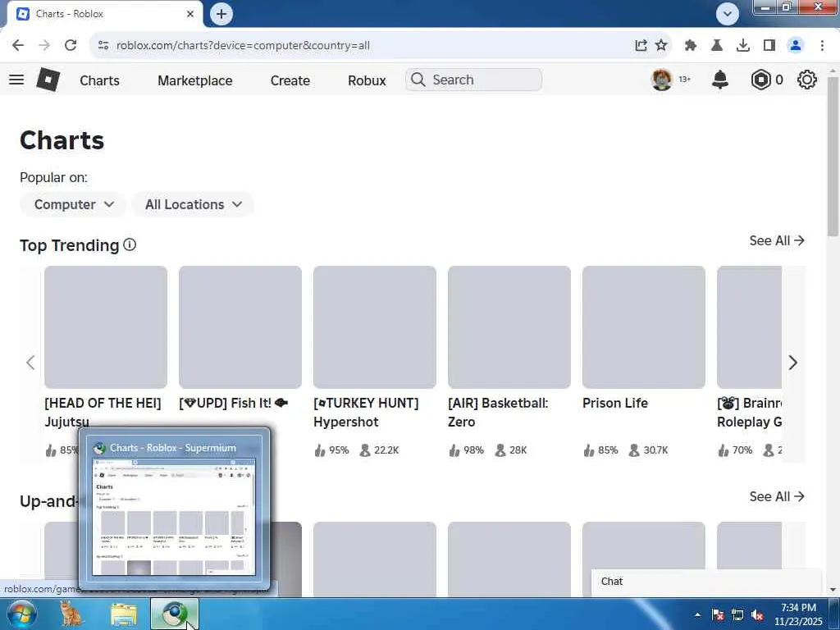Open the notifications bell
The height and width of the screenshot is (630, 840).
coord(720,80)
